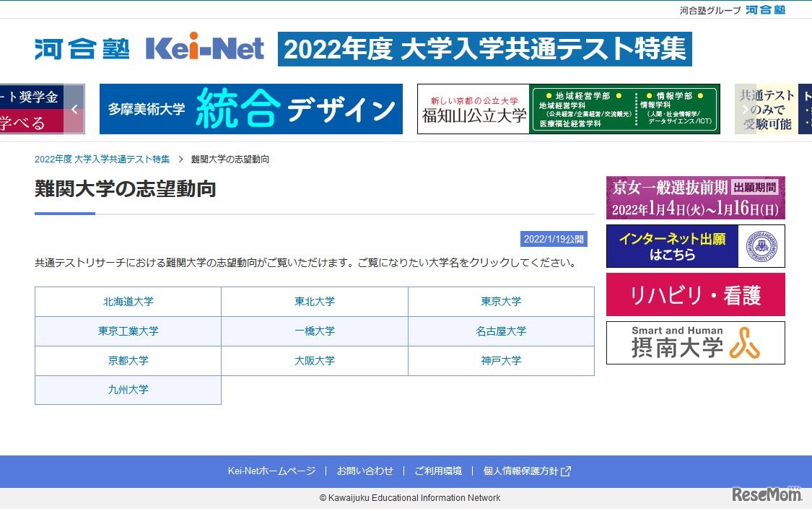Open the 多摩美術大学 統合デザイン banner
The image size is (812, 511).
[x=251, y=109]
